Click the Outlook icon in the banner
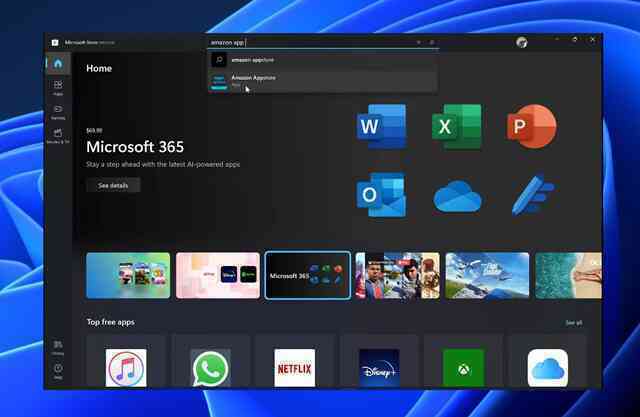640x417 pixels. click(x=382, y=195)
